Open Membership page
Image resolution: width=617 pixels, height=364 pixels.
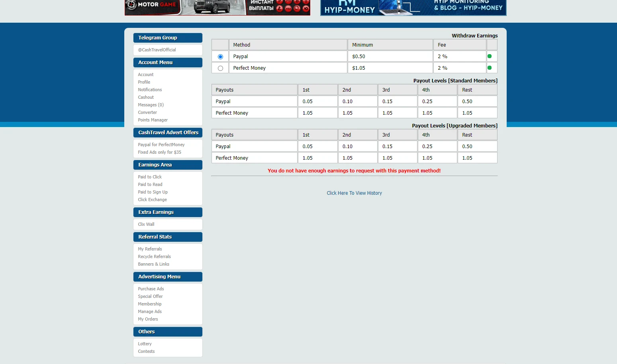[150, 304]
